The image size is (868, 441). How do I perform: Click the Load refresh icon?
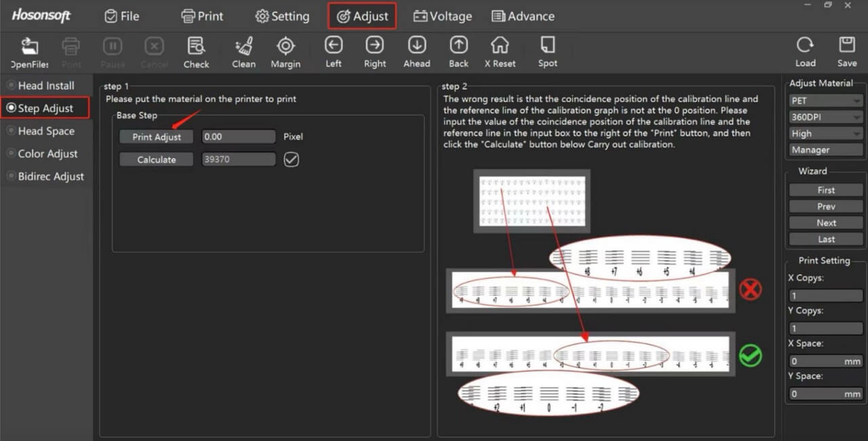click(805, 46)
